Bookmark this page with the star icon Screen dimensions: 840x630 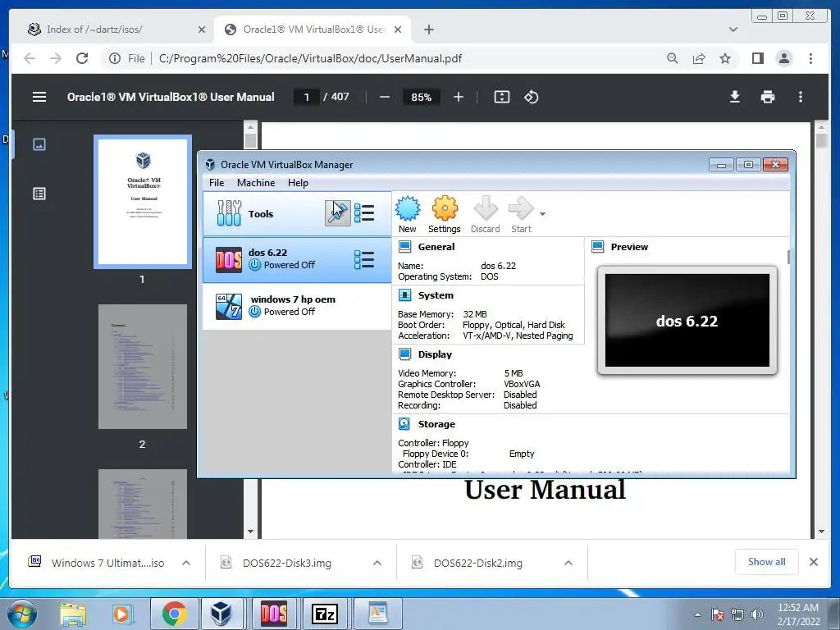click(725, 58)
